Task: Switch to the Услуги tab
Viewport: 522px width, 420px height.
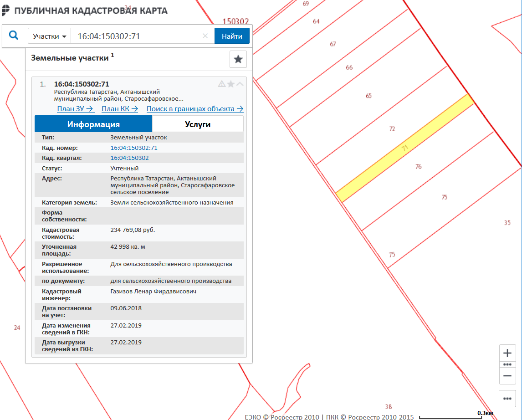Action: click(198, 124)
